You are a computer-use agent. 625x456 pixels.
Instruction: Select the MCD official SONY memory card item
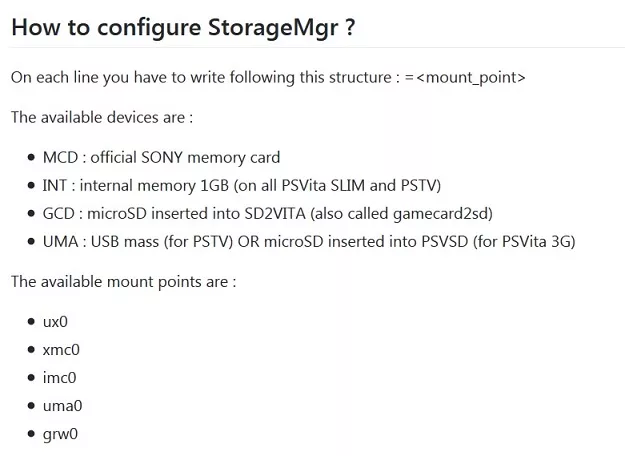click(x=161, y=157)
